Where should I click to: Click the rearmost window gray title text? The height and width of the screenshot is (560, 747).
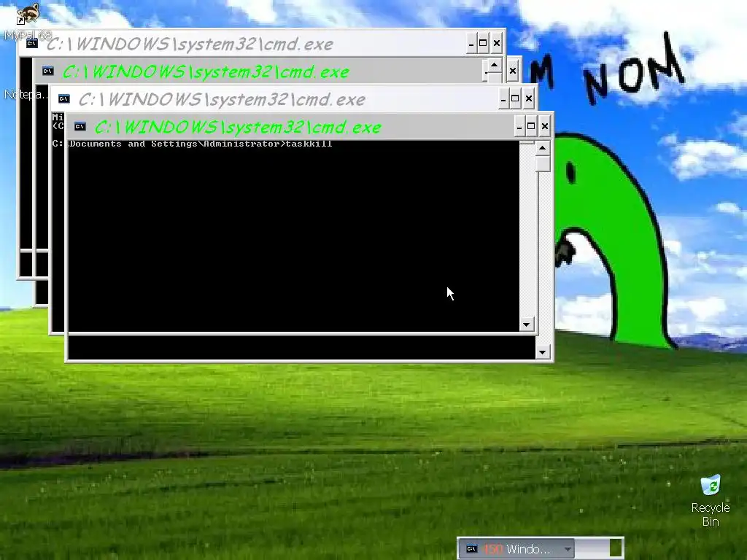click(x=190, y=44)
